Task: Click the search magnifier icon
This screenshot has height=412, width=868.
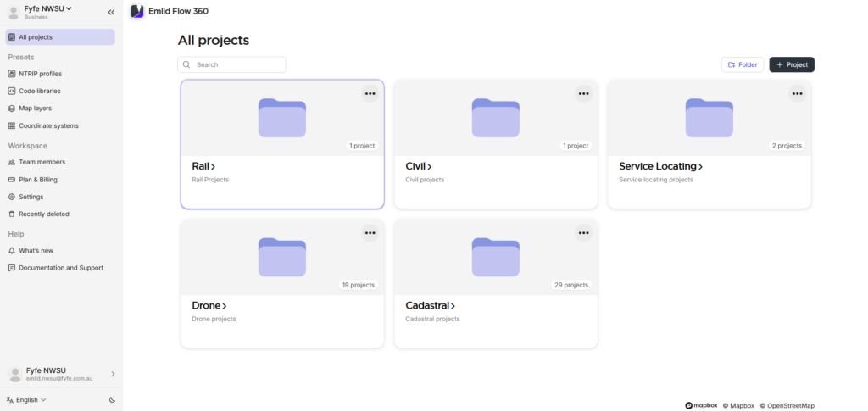Action: pyautogui.click(x=186, y=64)
